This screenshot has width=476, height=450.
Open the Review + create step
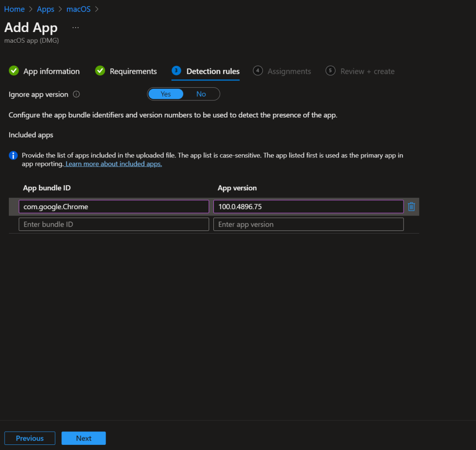click(x=367, y=71)
